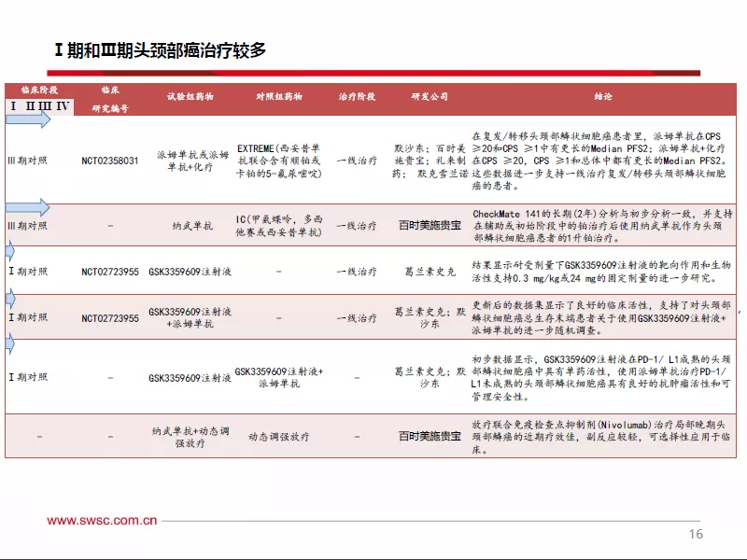Select the 纳武单抗+动态调强放疗 cell
This screenshot has height=560, width=747.
tap(190, 437)
